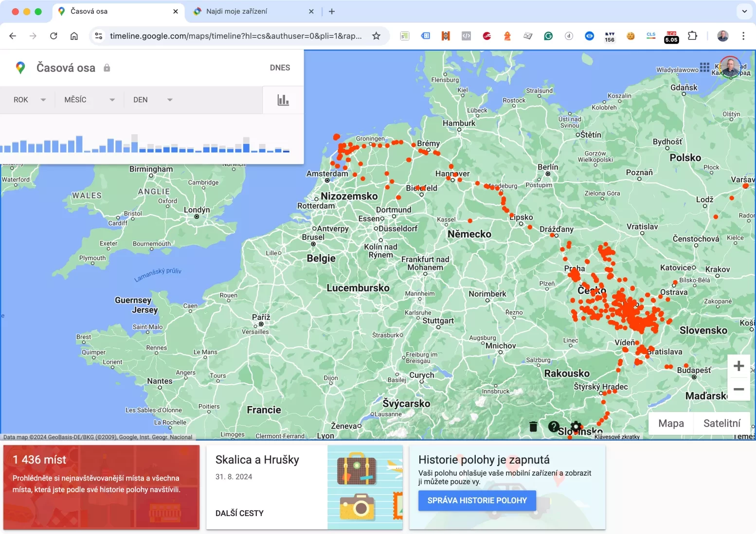
Task: Expand the ROK year dropdown
Action: tap(30, 100)
